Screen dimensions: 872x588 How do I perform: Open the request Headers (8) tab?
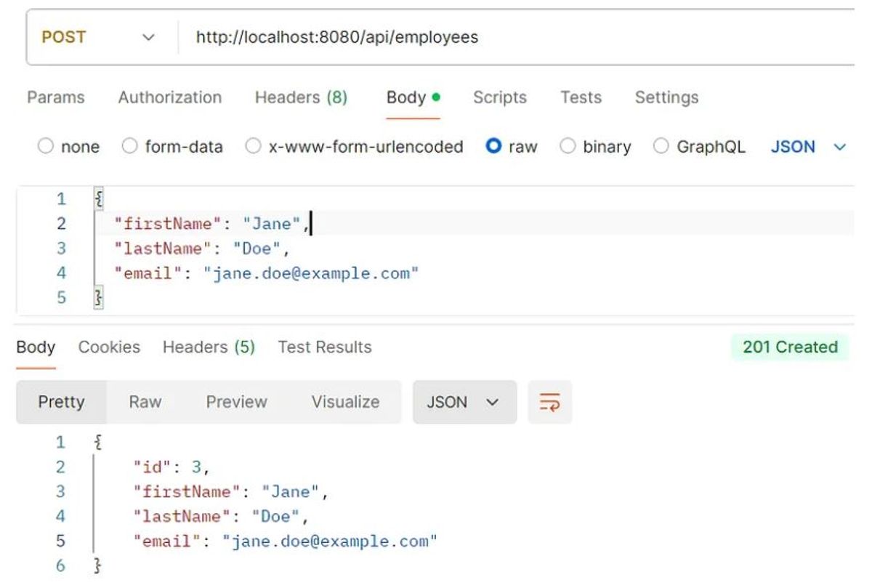301,97
